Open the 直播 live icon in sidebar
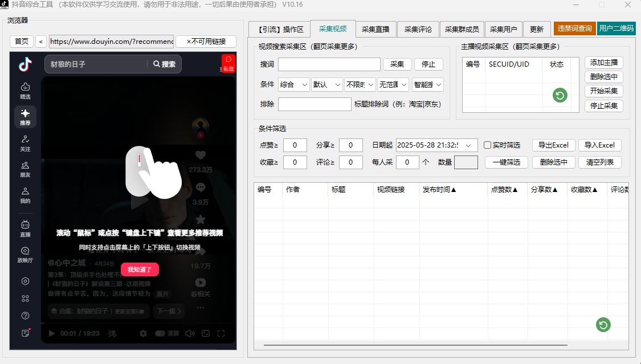The height and width of the screenshot is (364, 641). pos(25,228)
